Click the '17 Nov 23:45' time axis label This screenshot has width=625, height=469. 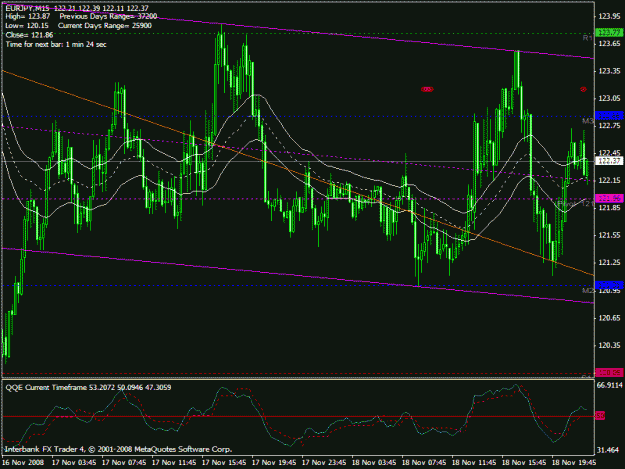[x=324, y=463]
